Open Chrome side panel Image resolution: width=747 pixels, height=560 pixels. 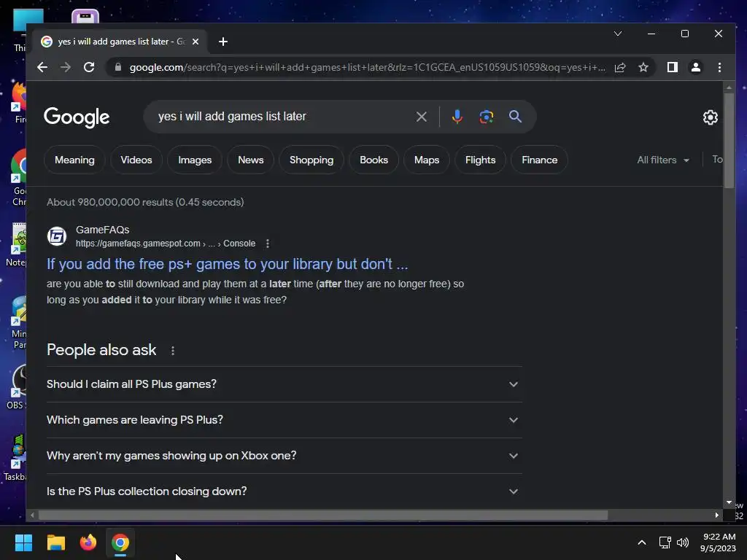(x=672, y=67)
